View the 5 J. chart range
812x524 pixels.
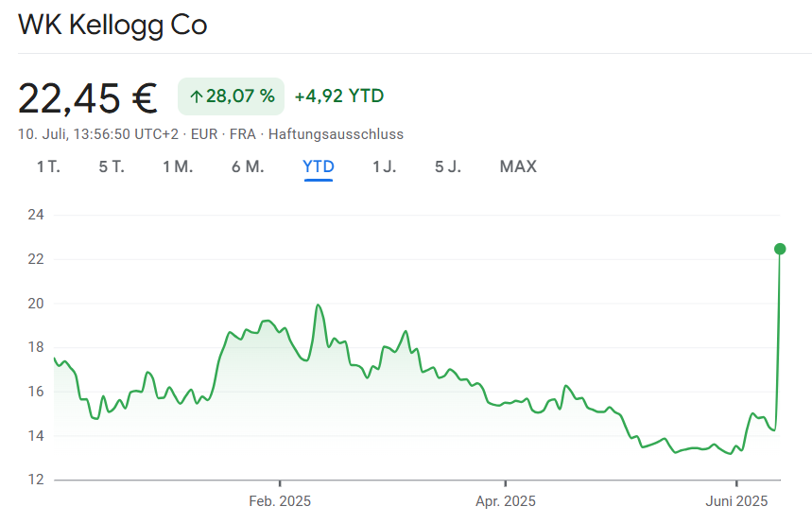coord(448,166)
